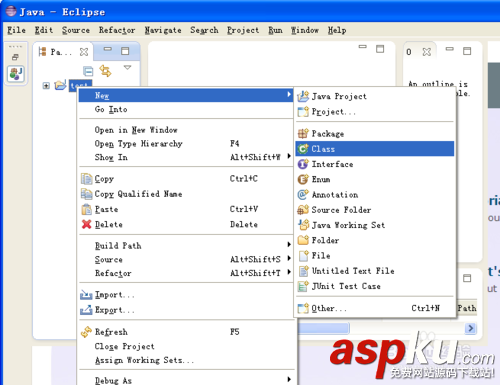Click the Copy icon in context menu
500x385 pixels.
[87, 179]
